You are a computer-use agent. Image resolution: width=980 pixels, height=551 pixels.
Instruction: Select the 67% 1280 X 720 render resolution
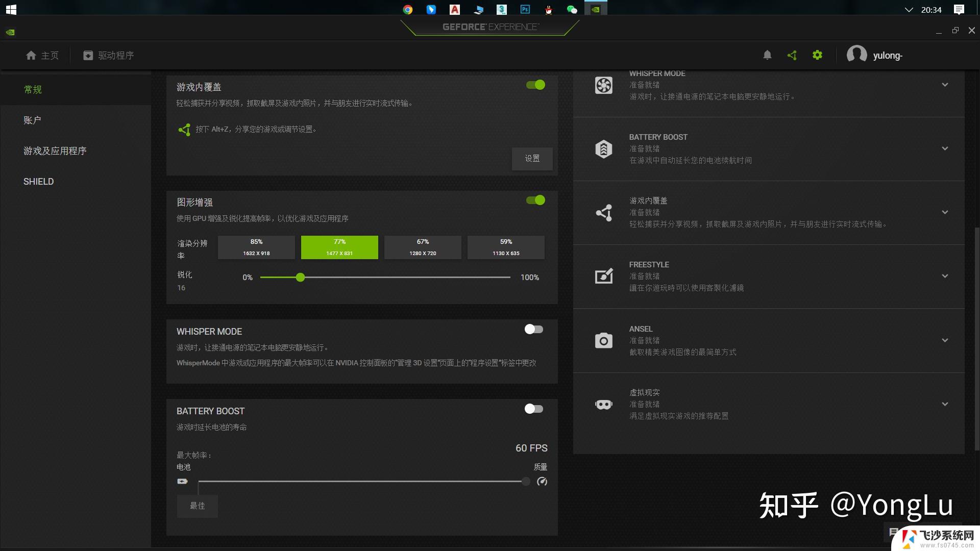423,247
